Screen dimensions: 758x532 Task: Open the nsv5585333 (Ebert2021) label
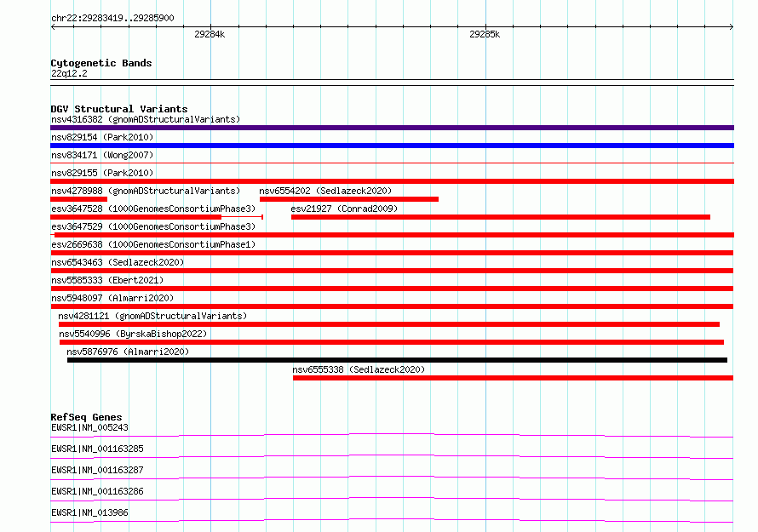pyautogui.click(x=107, y=280)
